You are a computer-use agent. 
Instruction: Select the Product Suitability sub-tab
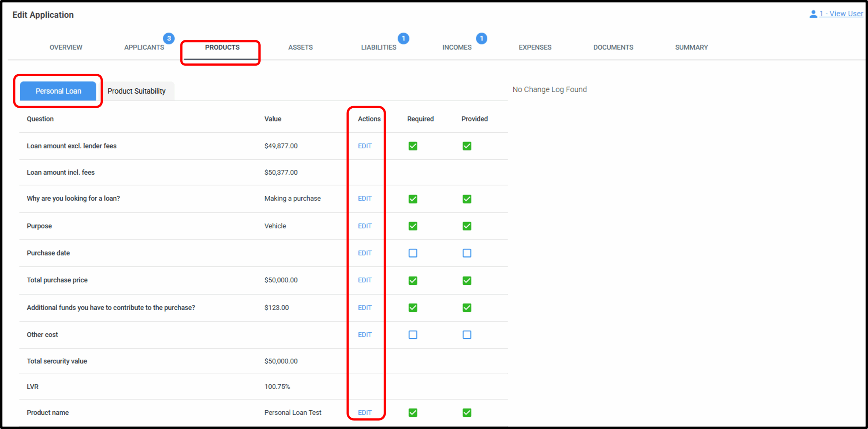coord(137,91)
